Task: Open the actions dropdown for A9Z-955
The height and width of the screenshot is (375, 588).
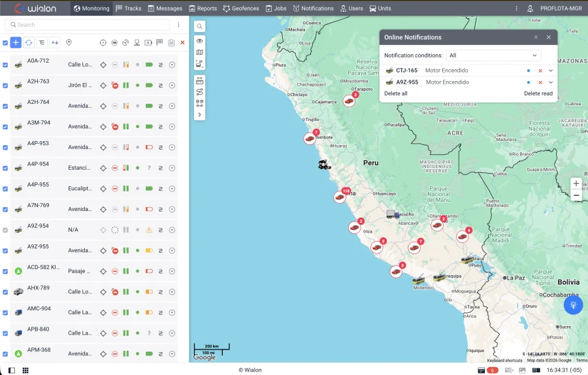Action: (172, 250)
